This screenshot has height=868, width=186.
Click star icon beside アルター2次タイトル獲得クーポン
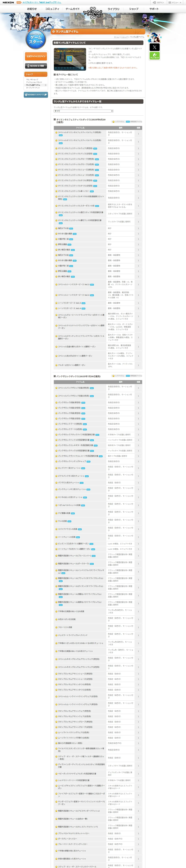(x=56, y=365)
